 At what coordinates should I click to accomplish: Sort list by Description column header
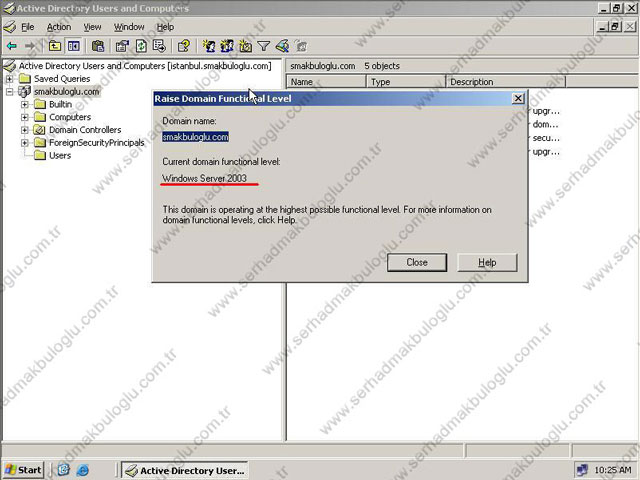pyautogui.click(x=505, y=82)
